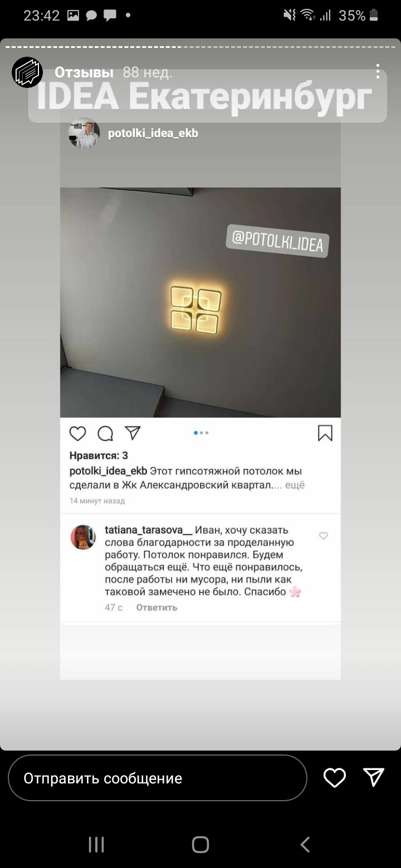The width and height of the screenshot is (401, 868).
Task: Tap Ответить under the Tatiana comment
Action: (x=157, y=608)
